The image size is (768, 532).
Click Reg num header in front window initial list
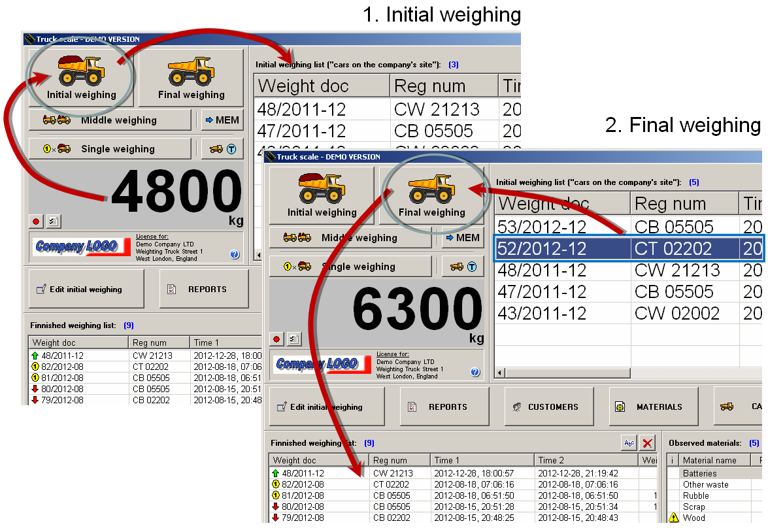684,203
